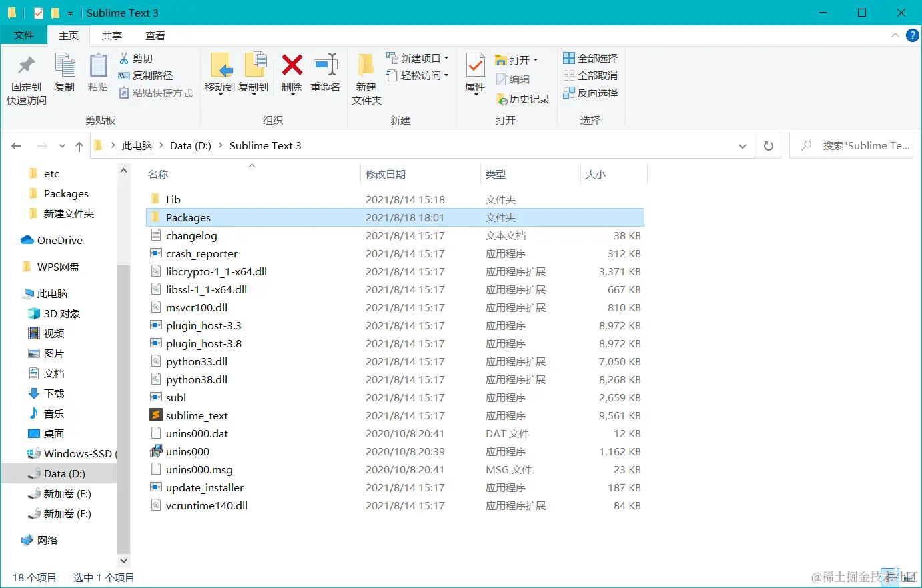The image size is (922, 588).
Task: Select Windows-SSD drive in the sidebar
Action: click(77, 453)
